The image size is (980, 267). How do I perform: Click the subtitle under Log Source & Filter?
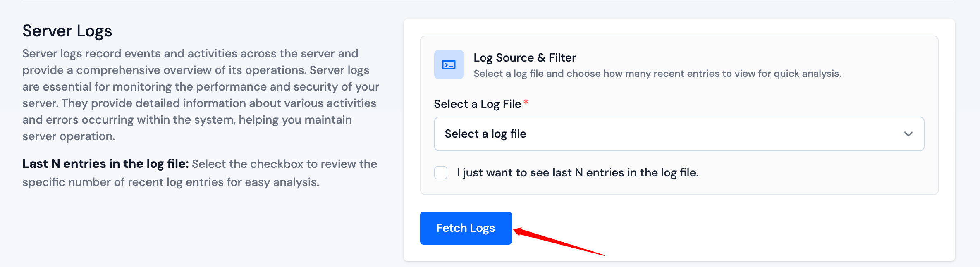[x=657, y=74]
